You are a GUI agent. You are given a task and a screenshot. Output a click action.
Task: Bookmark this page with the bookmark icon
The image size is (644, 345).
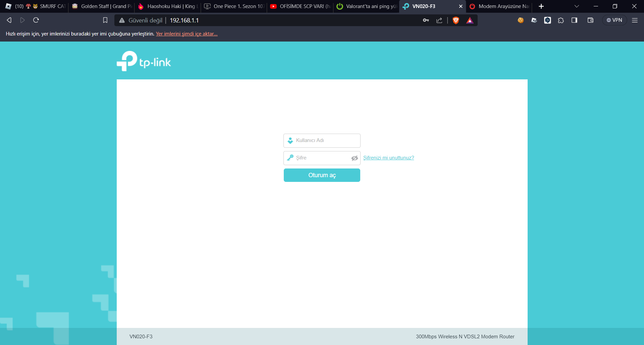tap(105, 20)
